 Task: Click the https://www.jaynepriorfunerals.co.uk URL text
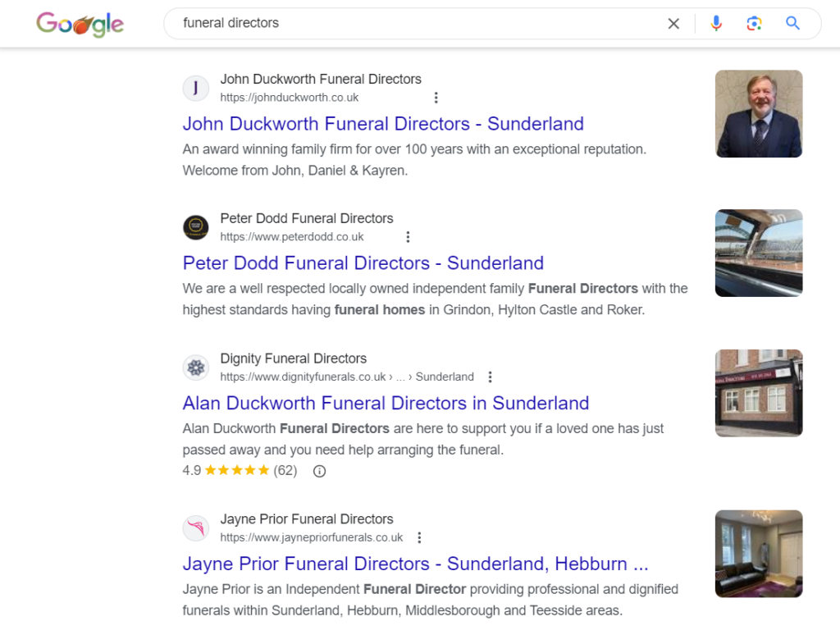(x=311, y=537)
